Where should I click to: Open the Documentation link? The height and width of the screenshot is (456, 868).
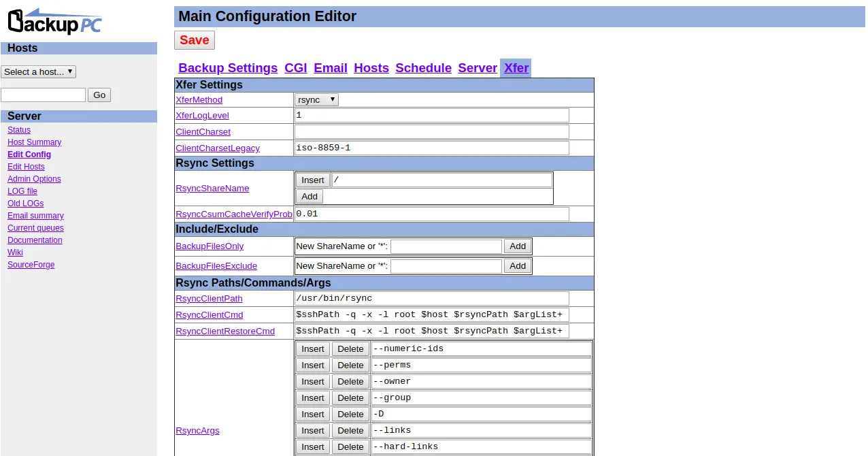coord(35,240)
